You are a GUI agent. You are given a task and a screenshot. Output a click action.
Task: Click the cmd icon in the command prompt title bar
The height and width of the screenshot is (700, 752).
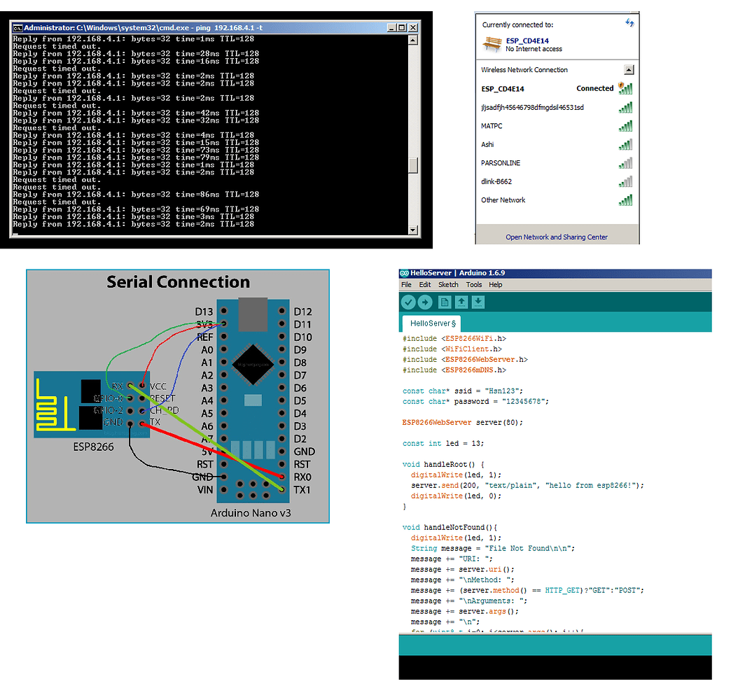tap(18, 27)
